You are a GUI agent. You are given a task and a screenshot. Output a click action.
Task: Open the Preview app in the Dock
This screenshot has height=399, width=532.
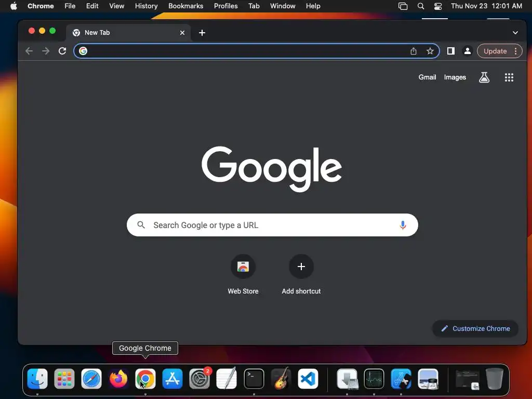coord(428,379)
